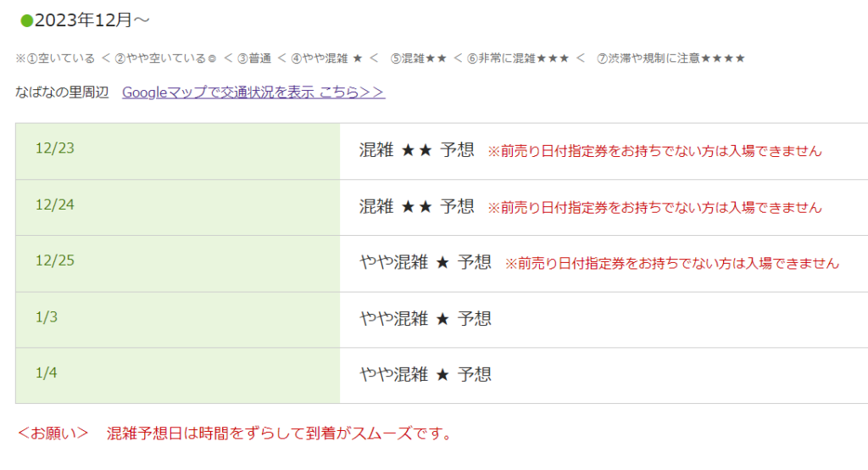Select the 12/25 date cell
This screenshot has height=470, width=868.
point(55,260)
